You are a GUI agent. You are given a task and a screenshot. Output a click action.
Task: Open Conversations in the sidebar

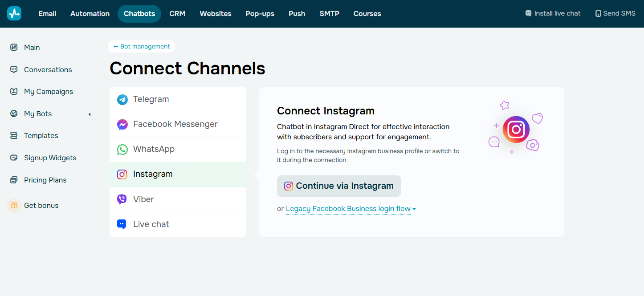pos(48,69)
